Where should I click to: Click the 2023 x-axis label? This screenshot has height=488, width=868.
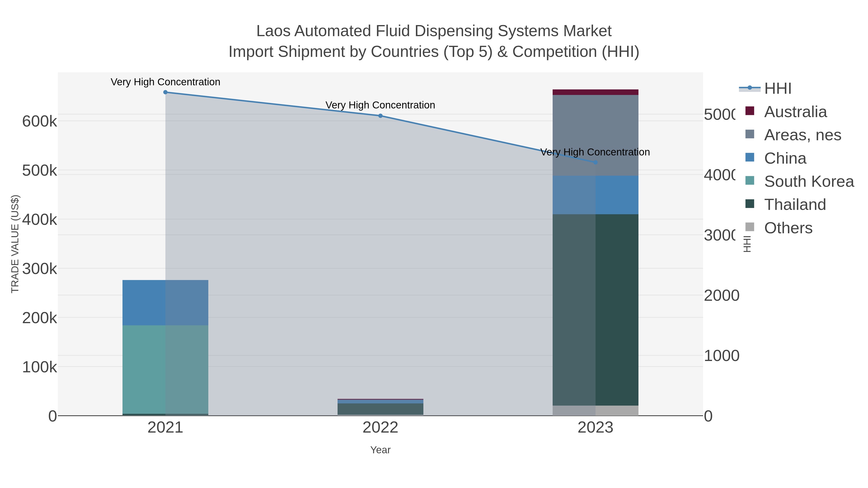point(595,428)
